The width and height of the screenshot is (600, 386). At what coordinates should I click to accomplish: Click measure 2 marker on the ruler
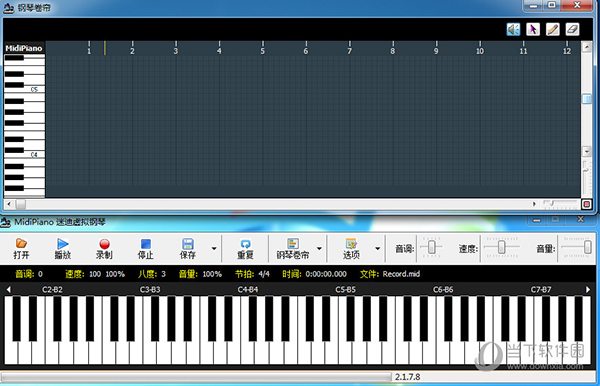tap(132, 51)
